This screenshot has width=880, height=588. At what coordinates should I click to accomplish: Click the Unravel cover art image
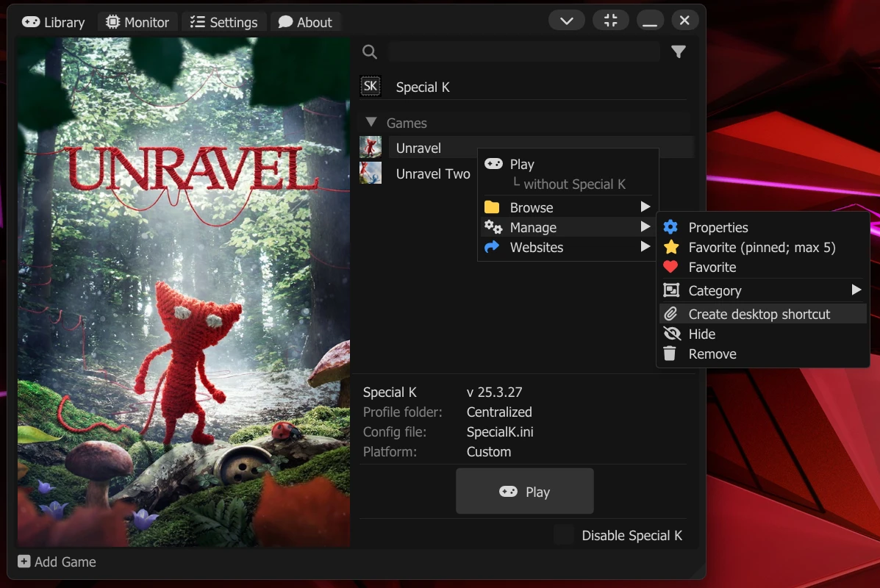(184, 293)
